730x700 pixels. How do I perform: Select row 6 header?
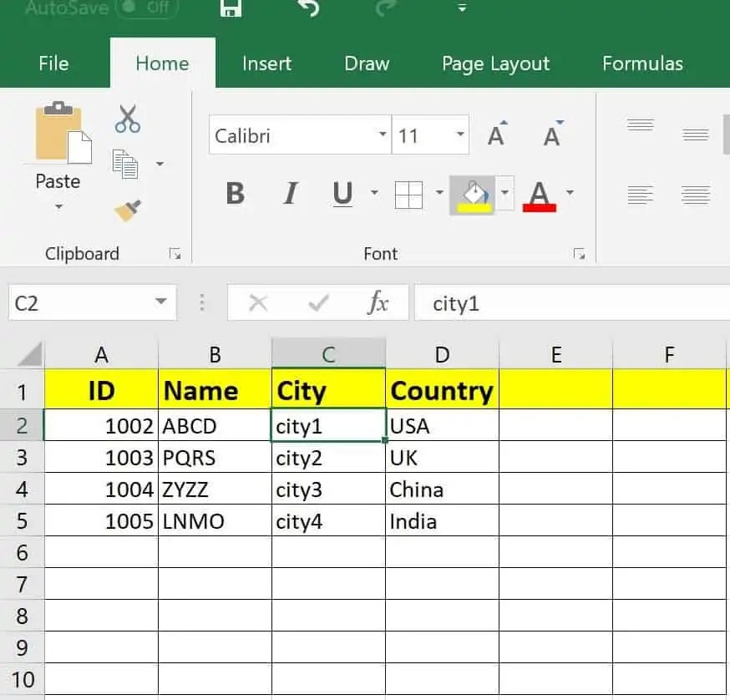pyautogui.click(x=22, y=552)
